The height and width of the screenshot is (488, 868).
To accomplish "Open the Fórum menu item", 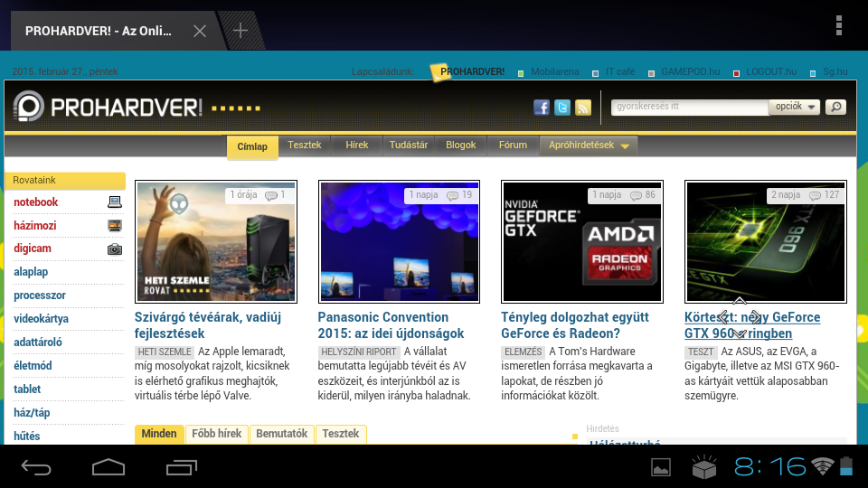I will click(x=513, y=145).
